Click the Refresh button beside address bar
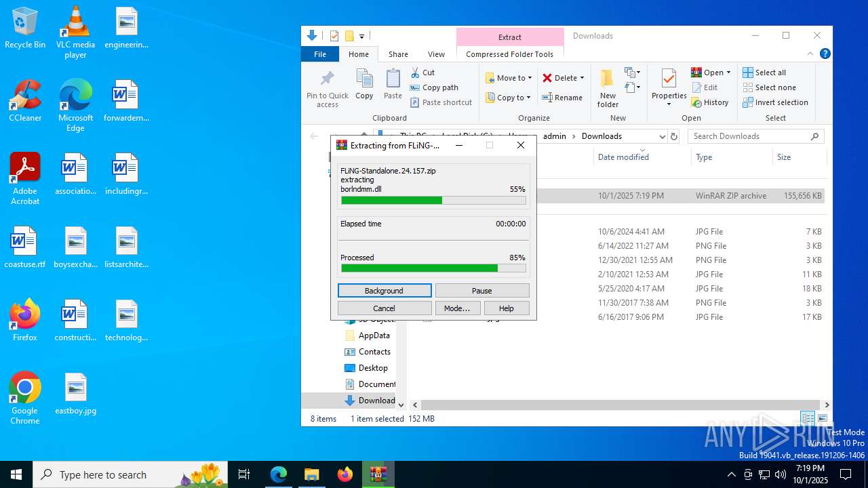The width and height of the screenshot is (868, 488). point(673,136)
